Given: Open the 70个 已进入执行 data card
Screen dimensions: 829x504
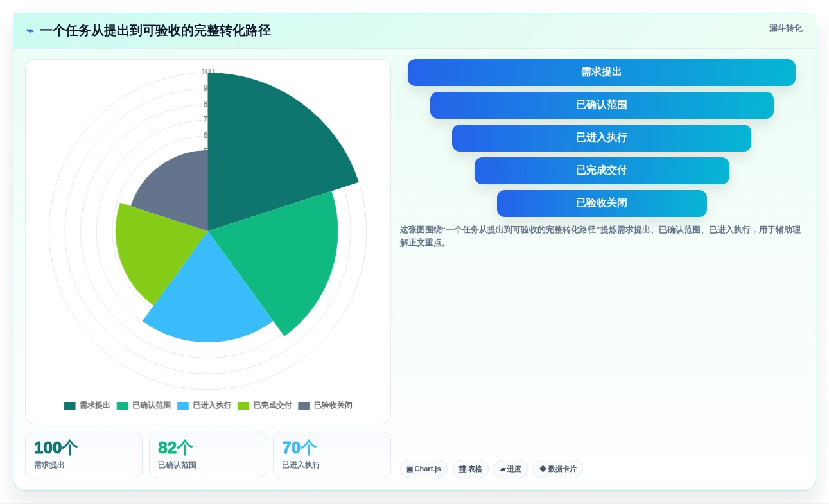Looking at the screenshot, I should [x=332, y=455].
